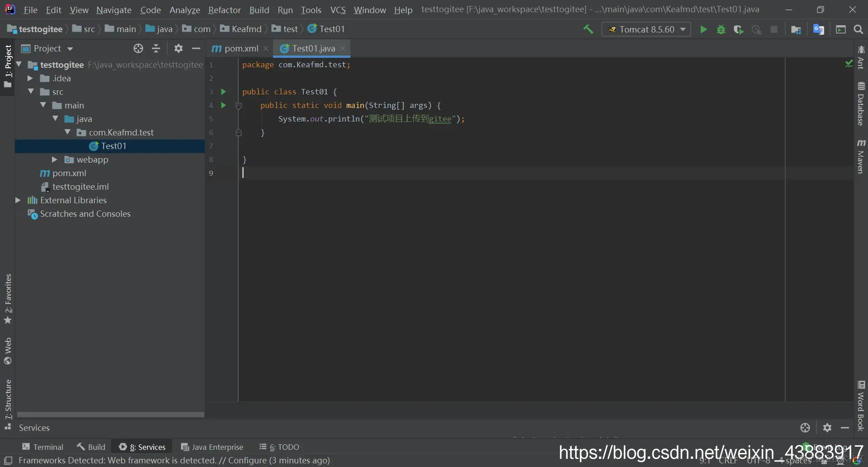Open Project panel settings gear
Image resolution: width=868 pixels, height=467 pixels.
click(x=179, y=48)
